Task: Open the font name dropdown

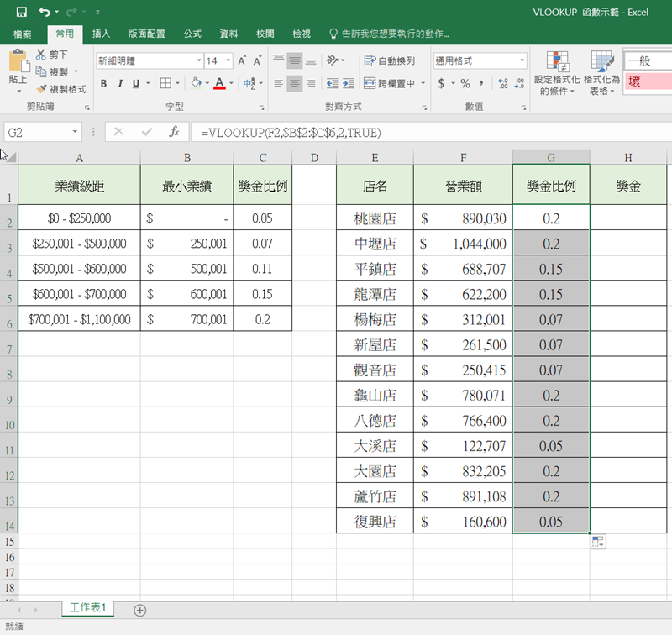Action: [199, 60]
